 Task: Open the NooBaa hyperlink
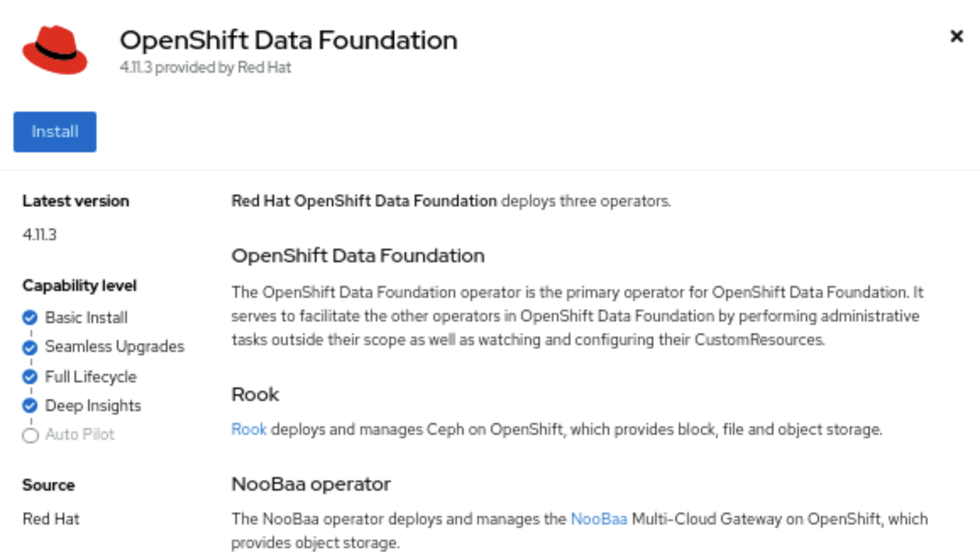click(599, 519)
